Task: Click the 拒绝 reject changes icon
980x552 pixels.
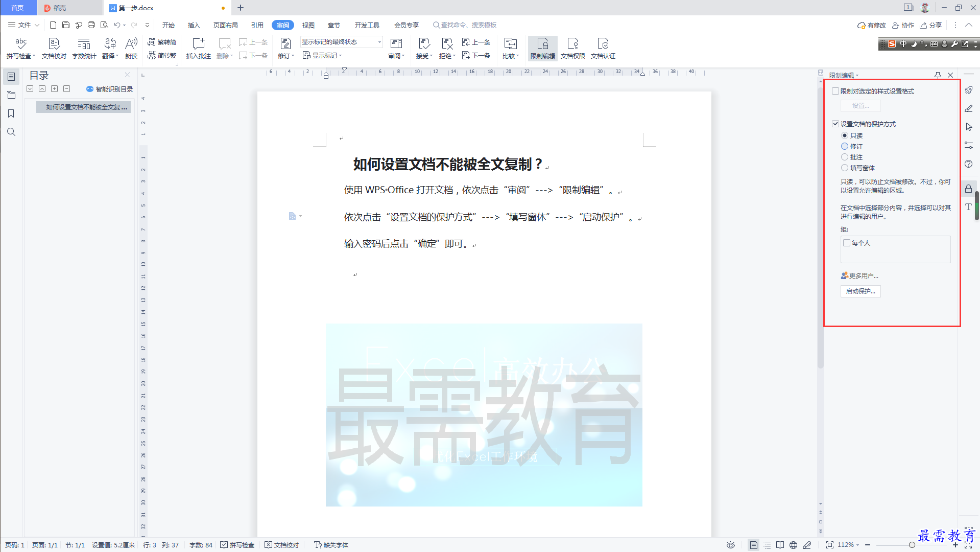Action: [447, 44]
